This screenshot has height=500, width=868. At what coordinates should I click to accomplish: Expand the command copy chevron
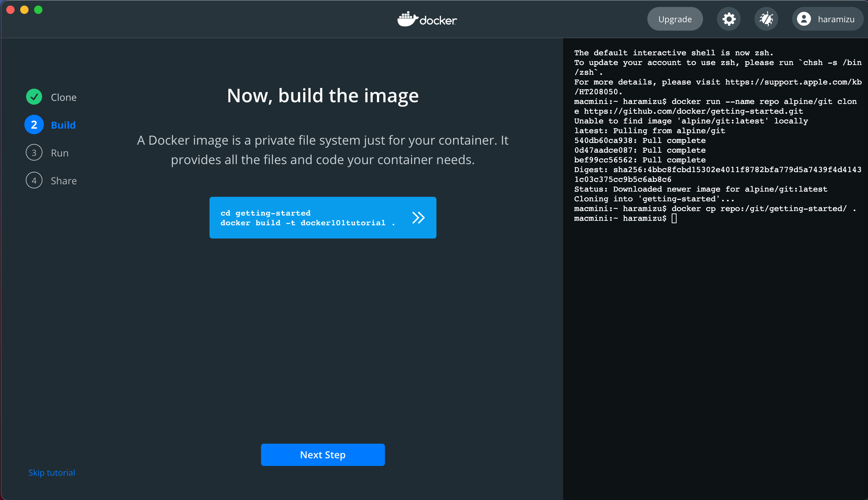[420, 218]
